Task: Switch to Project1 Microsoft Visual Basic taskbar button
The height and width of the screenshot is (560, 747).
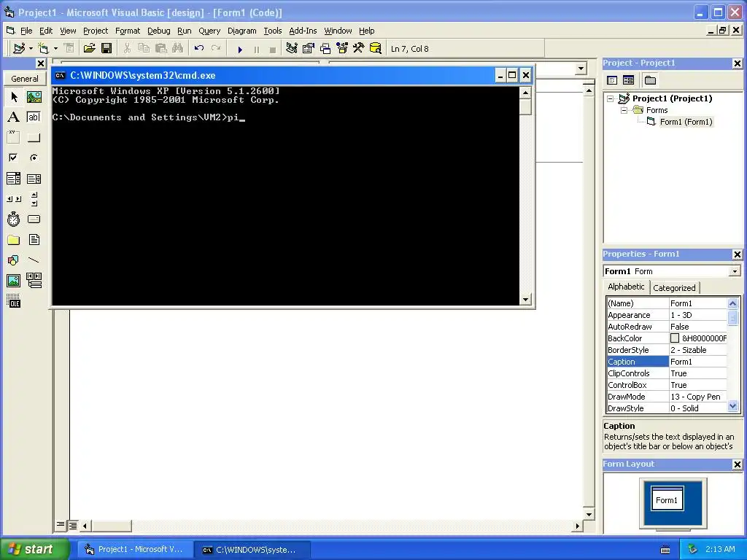Action: pyautogui.click(x=135, y=550)
